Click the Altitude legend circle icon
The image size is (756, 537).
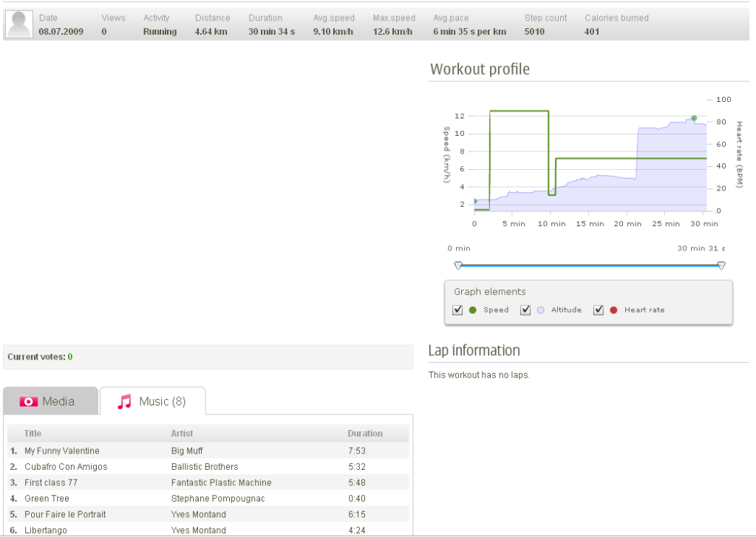pos(541,310)
